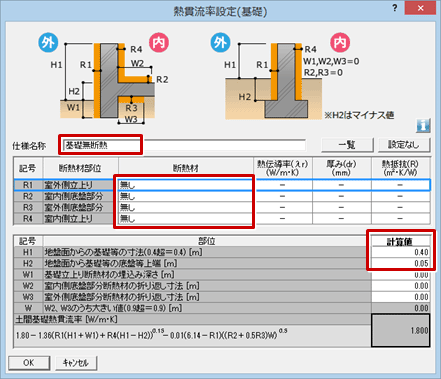Click the キャンセル button
Viewport: 441px width, 379px height.
coord(76,363)
